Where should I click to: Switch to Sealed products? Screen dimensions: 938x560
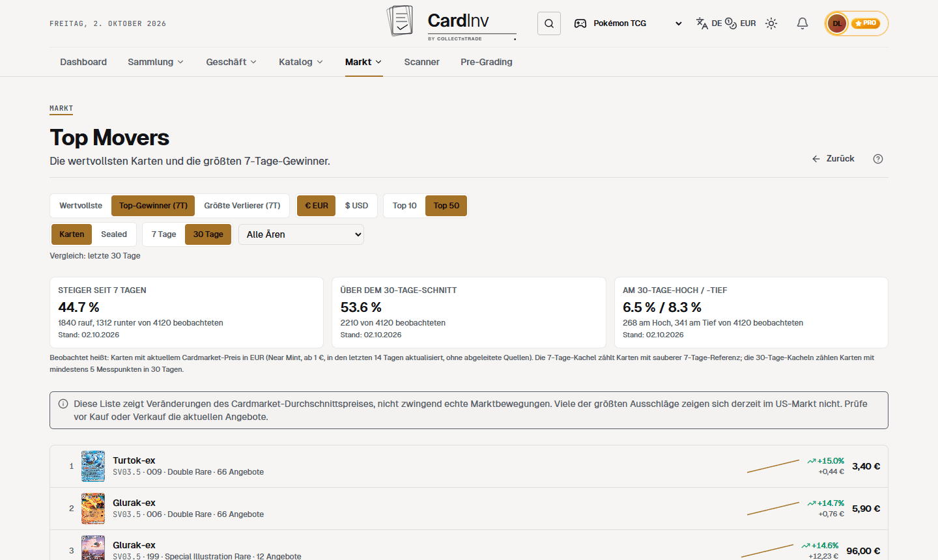click(114, 234)
